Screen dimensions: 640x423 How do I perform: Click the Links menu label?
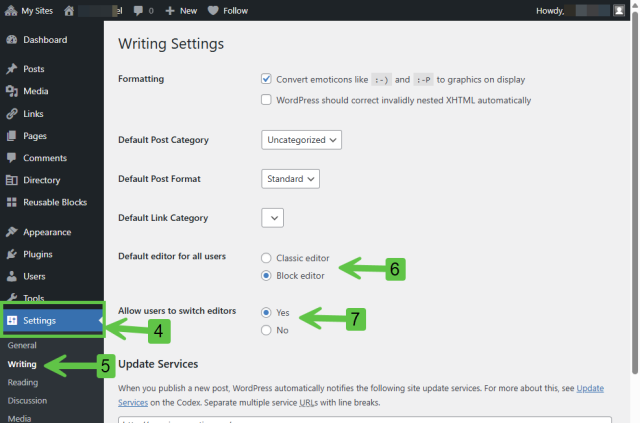pos(33,114)
